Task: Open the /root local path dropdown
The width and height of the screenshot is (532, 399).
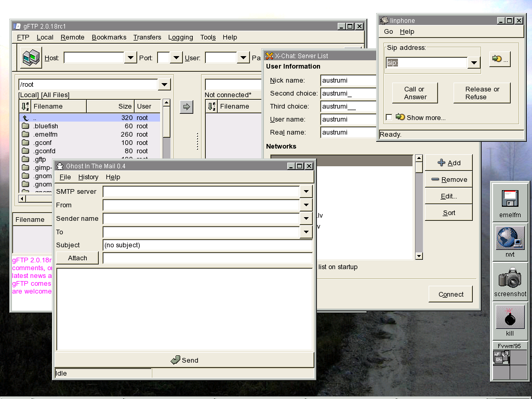Action: click(x=164, y=85)
